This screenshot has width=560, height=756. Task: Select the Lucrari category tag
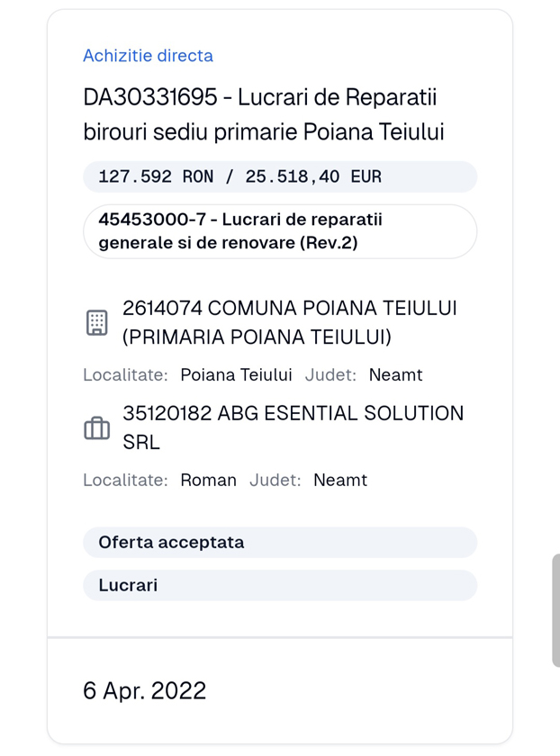click(x=126, y=585)
